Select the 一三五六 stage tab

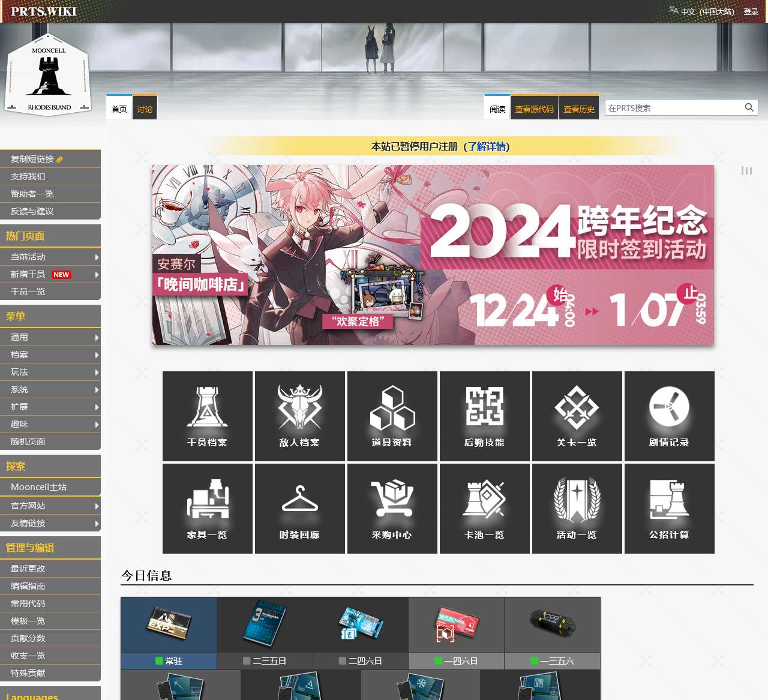553,633
